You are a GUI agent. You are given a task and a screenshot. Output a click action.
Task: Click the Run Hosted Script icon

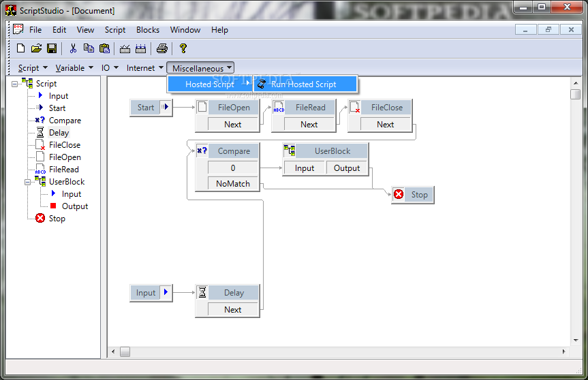262,84
